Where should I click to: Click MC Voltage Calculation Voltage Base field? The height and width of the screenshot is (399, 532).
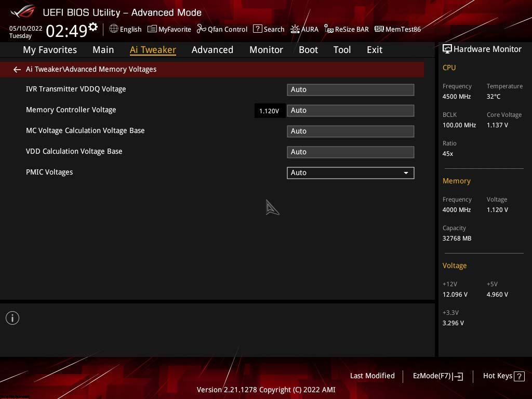pyautogui.click(x=351, y=131)
